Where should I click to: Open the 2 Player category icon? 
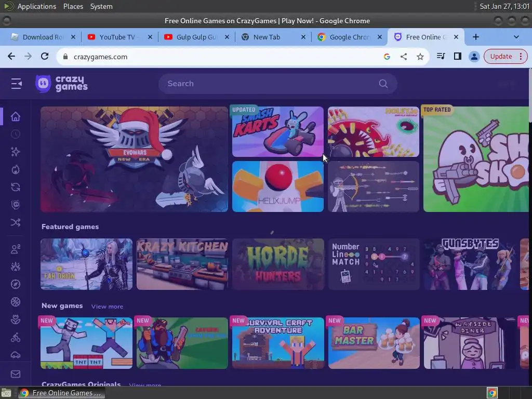point(15,249)
